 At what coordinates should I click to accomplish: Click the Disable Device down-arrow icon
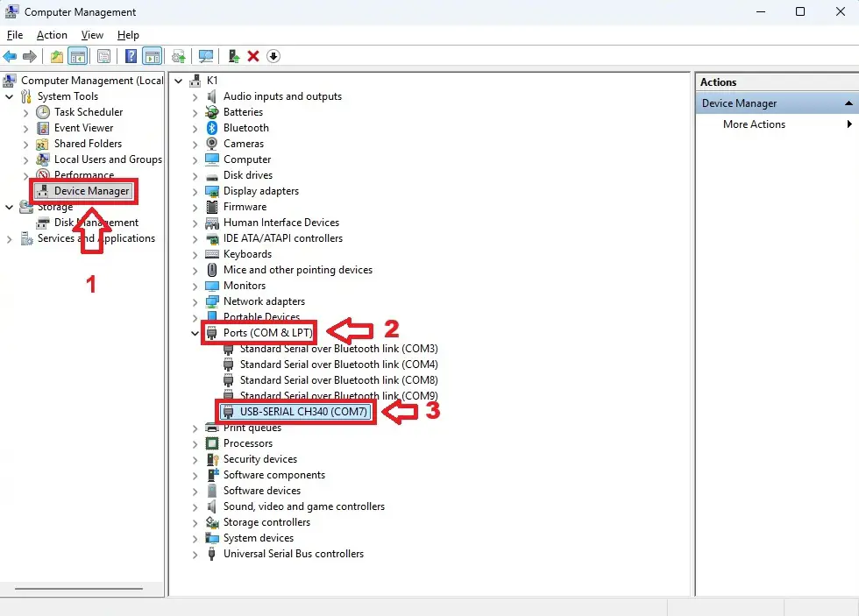pos(273,55)
